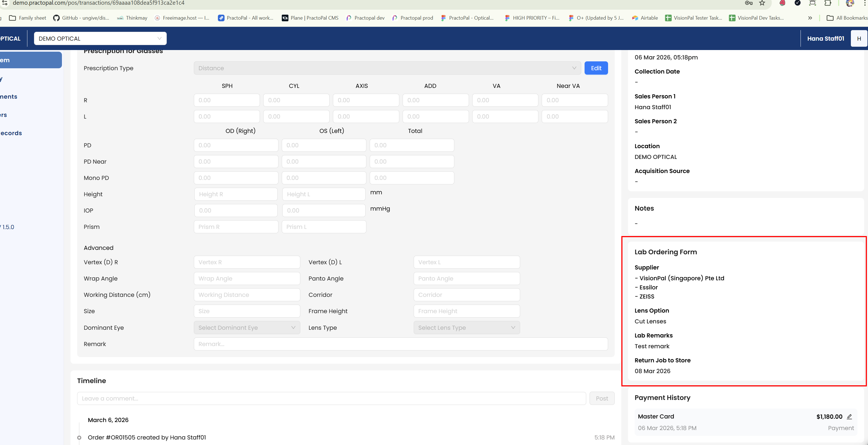
Task: Click the Edit prescription button
Action: click(596, 68)
